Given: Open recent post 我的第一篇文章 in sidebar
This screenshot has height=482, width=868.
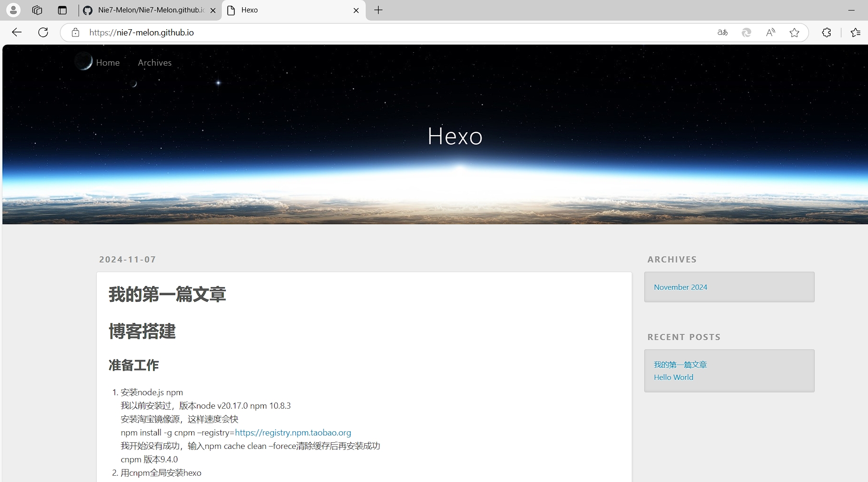Looking at the screenshot, I should click(x=681, y=365).
